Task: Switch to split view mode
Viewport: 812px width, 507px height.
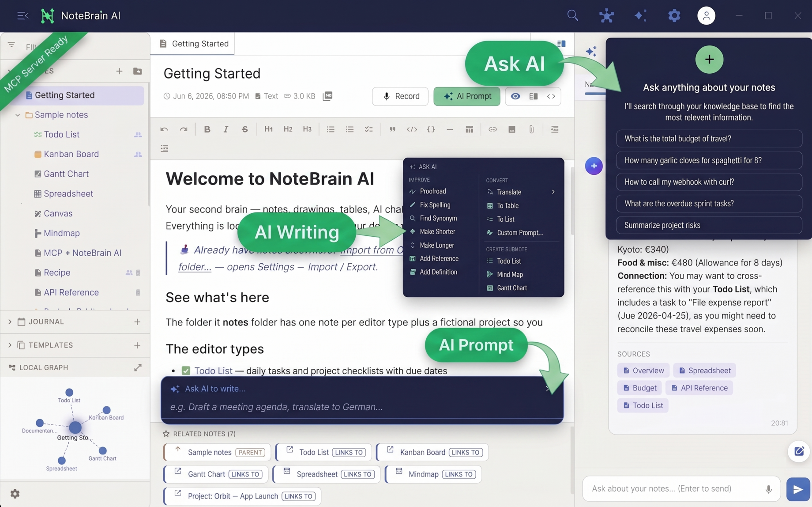Action: click(x=533, y=96)
